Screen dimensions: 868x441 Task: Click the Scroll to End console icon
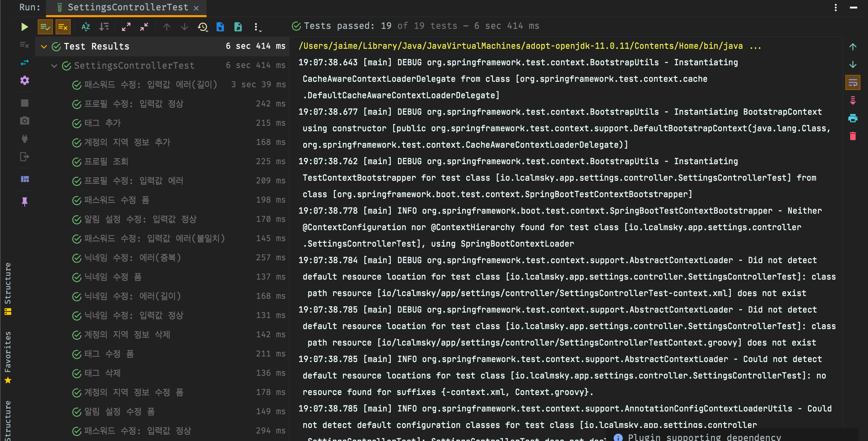click(853, 100)
